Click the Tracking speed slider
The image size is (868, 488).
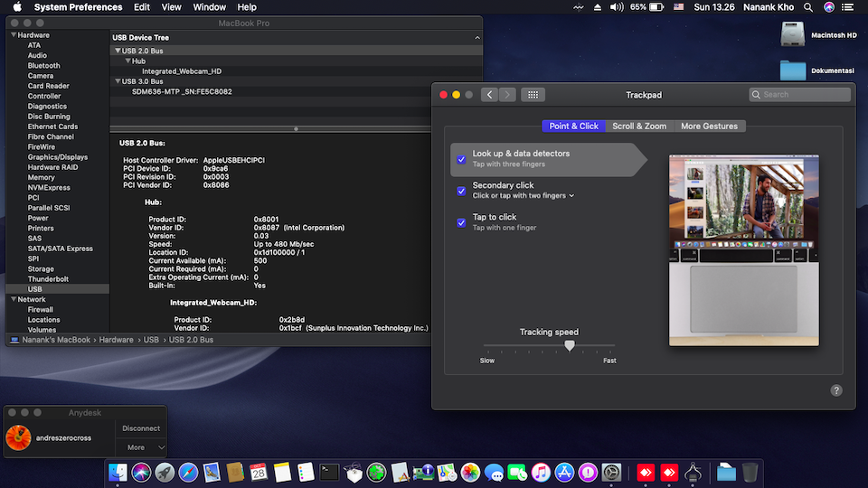click(x=569, y=345)
